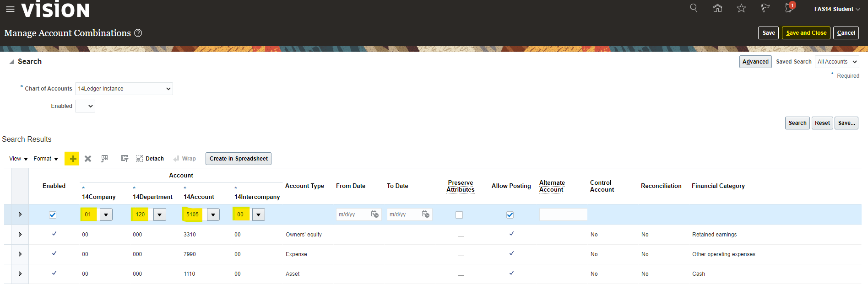868x284 pixels.
Task: Click the search magnifier icon in header
Action: [x=694, y=8]
